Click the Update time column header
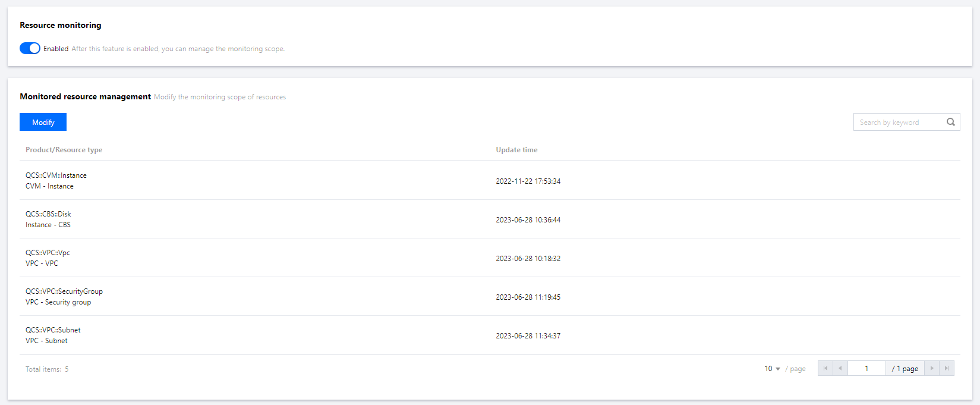Image resolution: width=980 pixels, height=405 pixels. (x=516, y=150)
